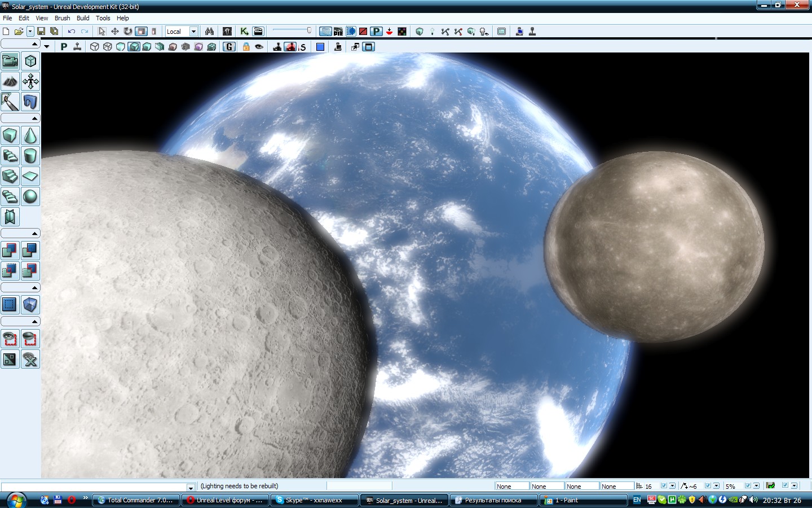Open the File menu
The image size is (812, 508).
[x=7, y=18]
